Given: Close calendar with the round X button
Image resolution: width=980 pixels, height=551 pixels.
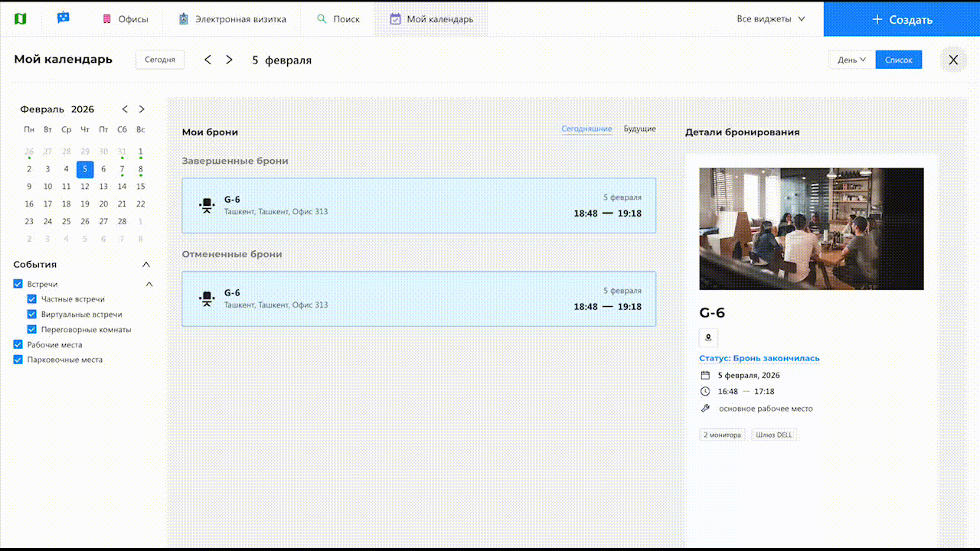Looking at the screenshot, I should point(953,60).
